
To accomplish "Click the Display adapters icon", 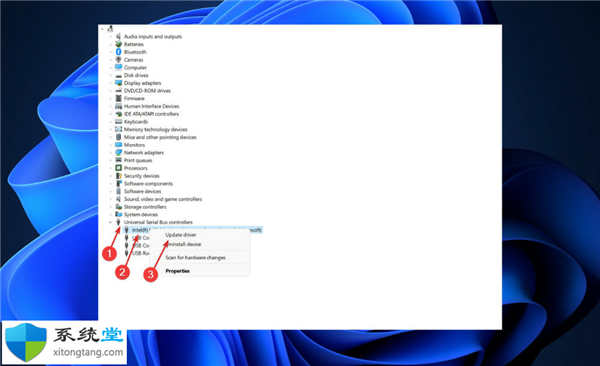I will tap(119, 83).
